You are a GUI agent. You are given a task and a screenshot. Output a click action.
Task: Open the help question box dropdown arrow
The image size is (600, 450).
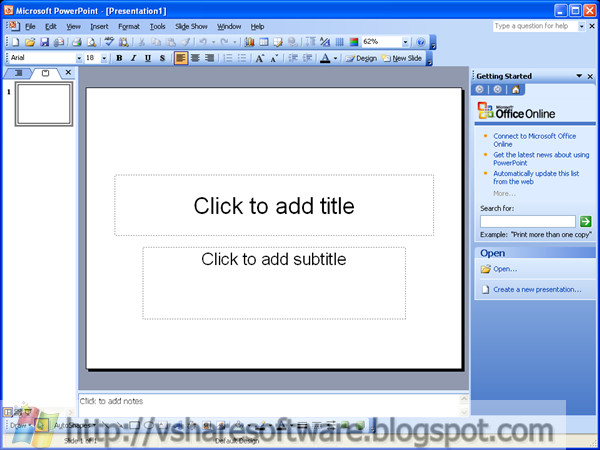(581, 26)
